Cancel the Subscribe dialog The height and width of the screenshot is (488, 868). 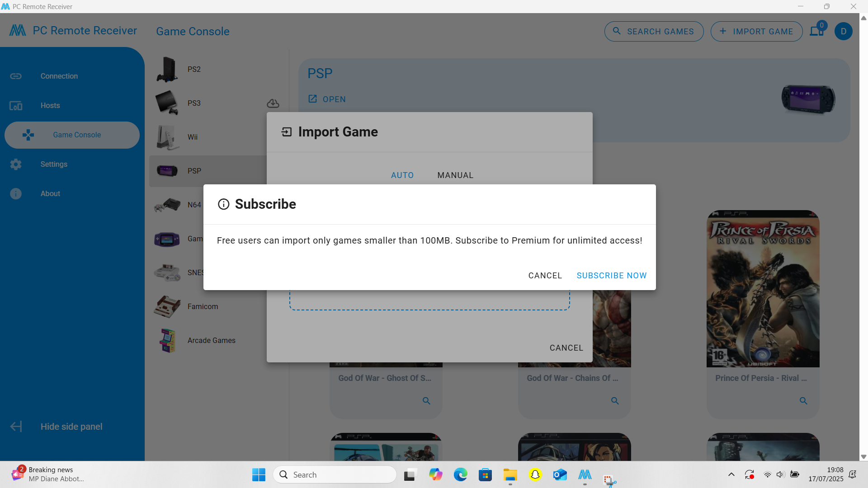[545, 276]
